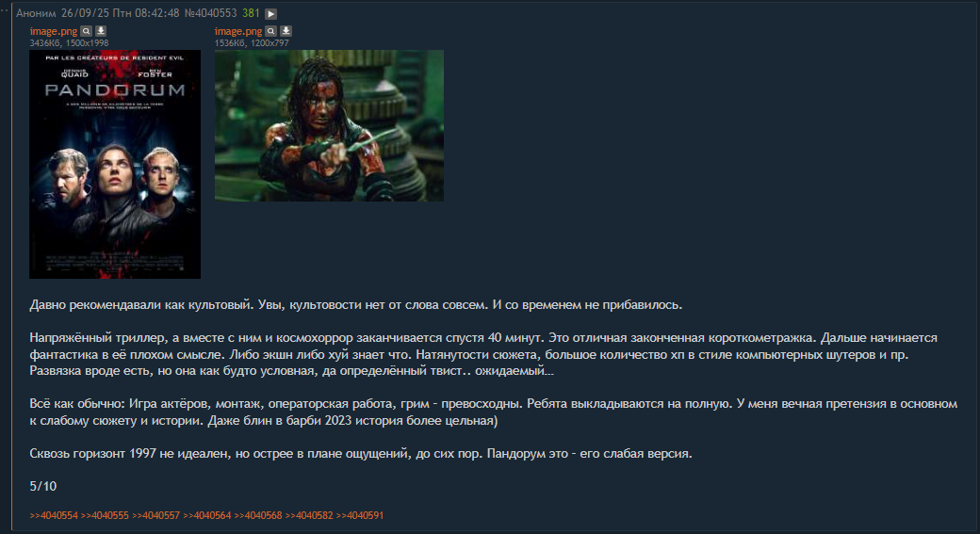Expand the Pandorum movie poster thumbnail
This screenshot has height=534, width=980.
115,164
